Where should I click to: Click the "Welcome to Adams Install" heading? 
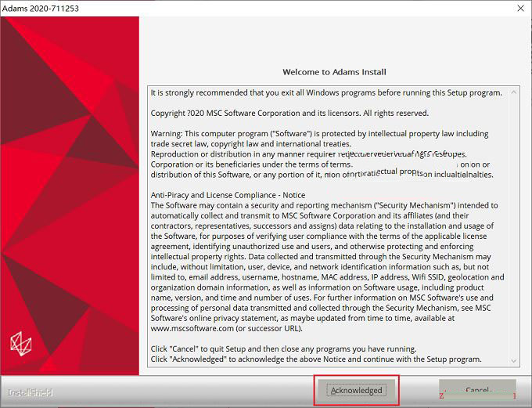click(x=334, y=72)
